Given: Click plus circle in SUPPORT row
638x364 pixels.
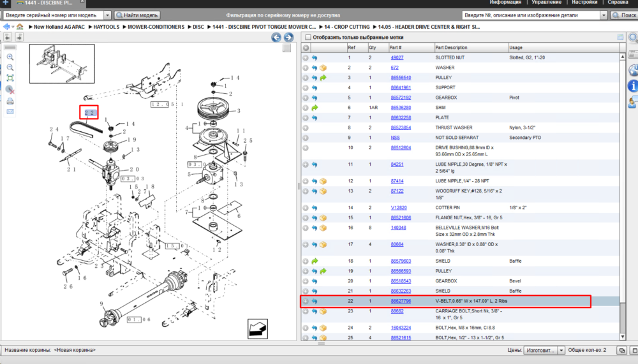Looking at the screenshot, I should tap(306, 88).
